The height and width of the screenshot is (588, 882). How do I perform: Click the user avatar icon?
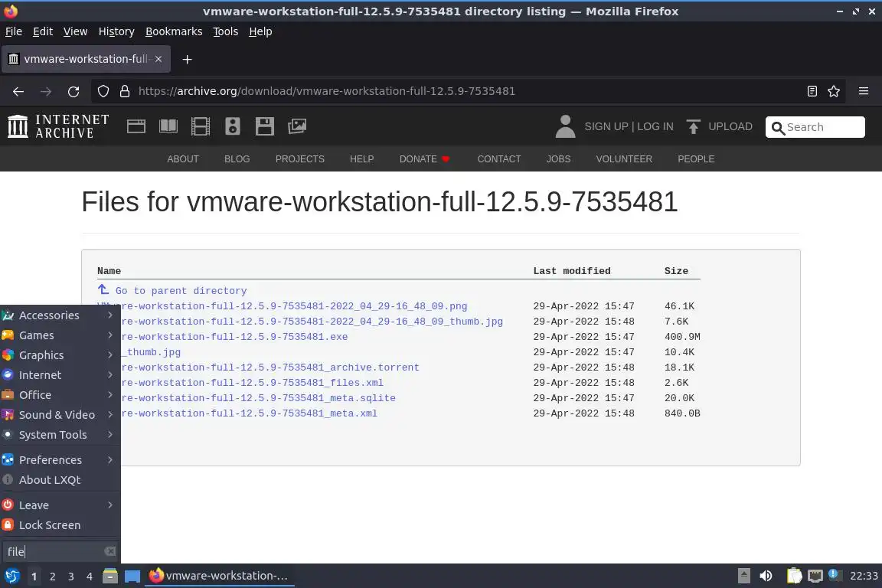(565, 126)
